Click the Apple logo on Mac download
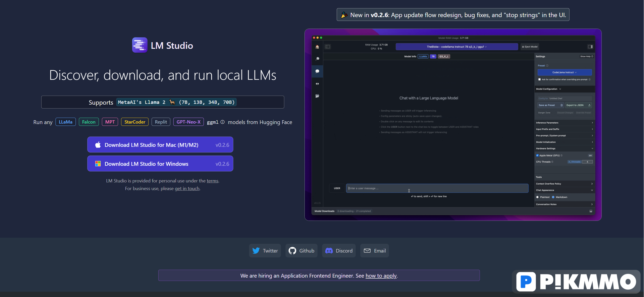This screenshot has width=644, height=297. (x=98, y=145)
